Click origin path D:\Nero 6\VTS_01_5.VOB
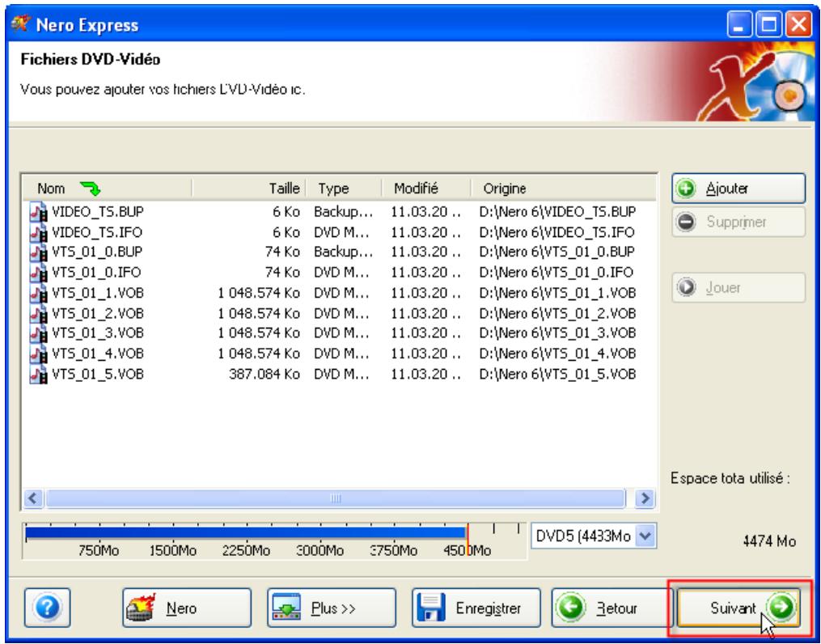Image resolution: width=821 pixels, height=644 pixels. [557, 375]
